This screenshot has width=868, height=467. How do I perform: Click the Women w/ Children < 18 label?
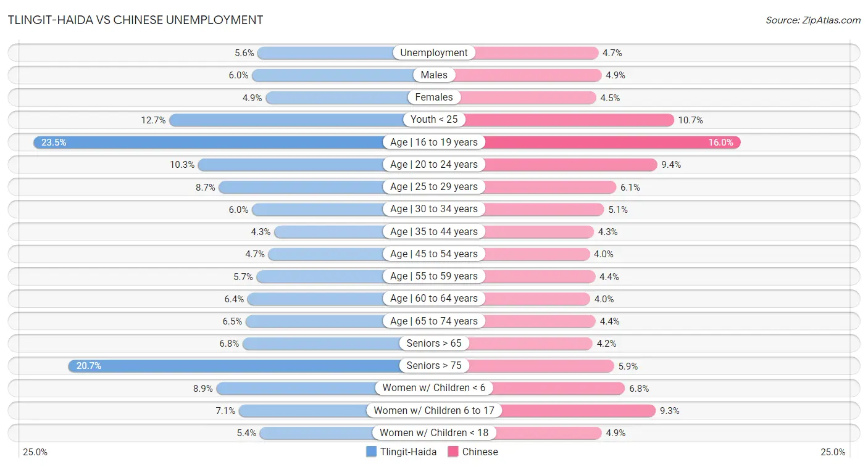click(x=434, y=433)
